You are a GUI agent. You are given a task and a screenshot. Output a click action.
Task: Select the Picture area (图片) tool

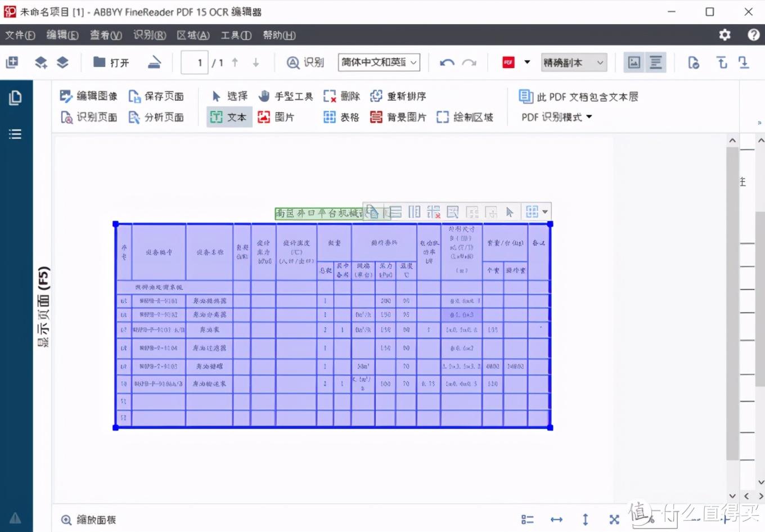coord(276,117)
